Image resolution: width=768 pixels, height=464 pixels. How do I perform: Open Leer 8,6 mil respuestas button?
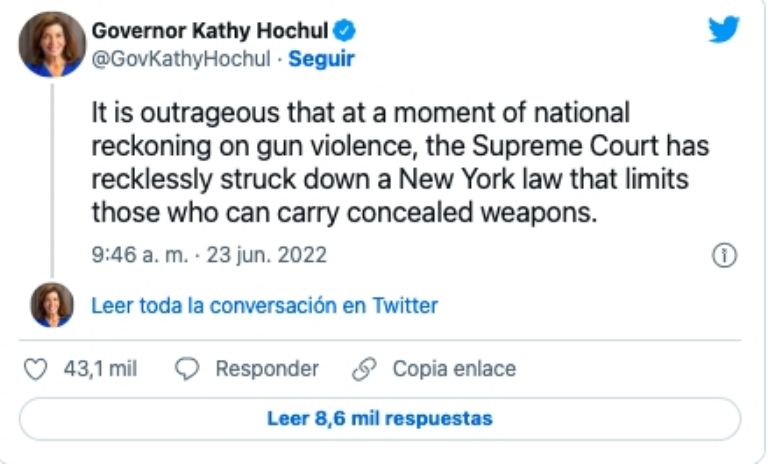click(x=380, y=419)
